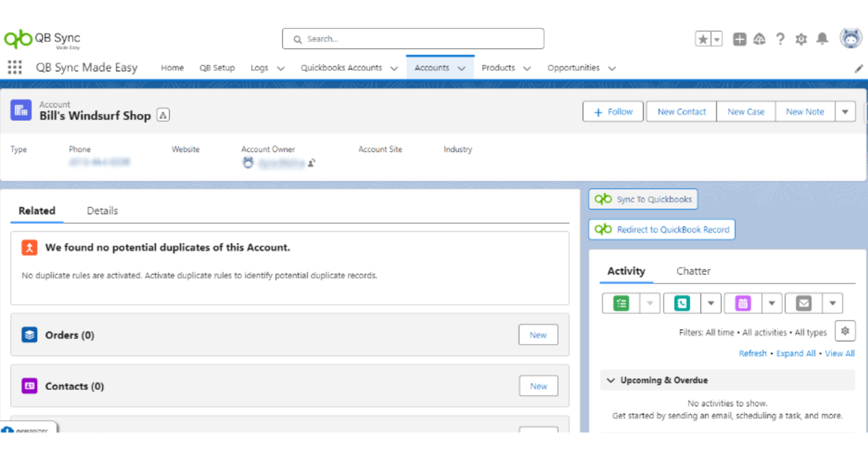Click the Contacts related list icon

point(29,386)
